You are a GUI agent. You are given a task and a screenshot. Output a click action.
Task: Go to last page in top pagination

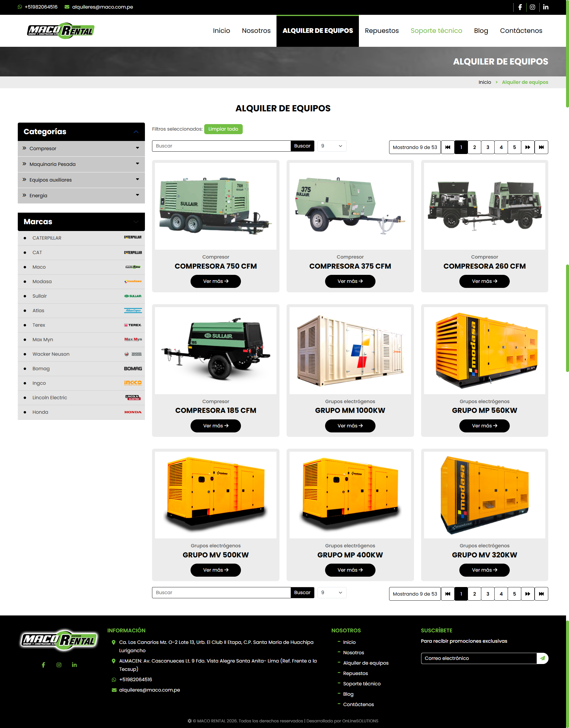point(541,147)
